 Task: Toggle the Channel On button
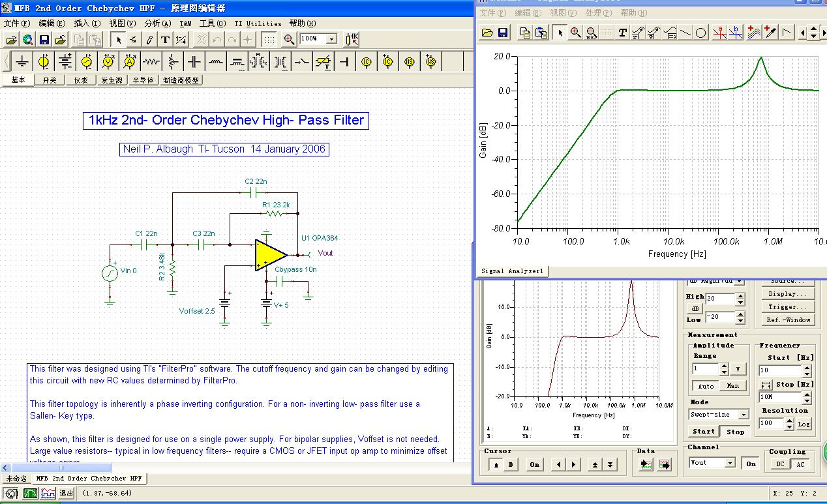[751, 463]
